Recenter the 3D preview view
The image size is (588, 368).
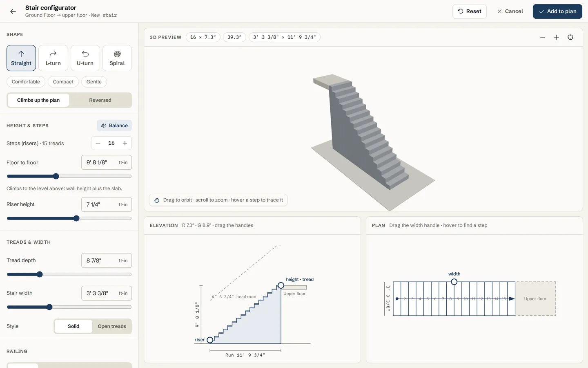[x=570, y=37]
